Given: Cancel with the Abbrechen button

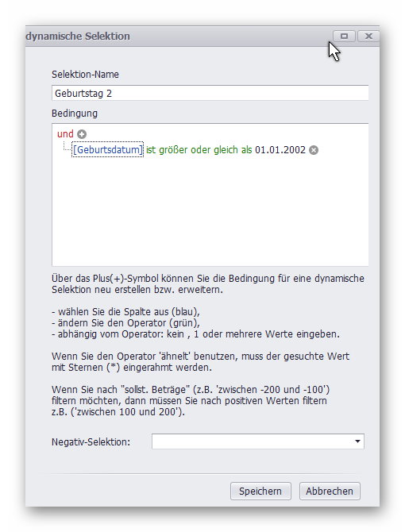Looking at the screenshot, I should tap(330, 491).
